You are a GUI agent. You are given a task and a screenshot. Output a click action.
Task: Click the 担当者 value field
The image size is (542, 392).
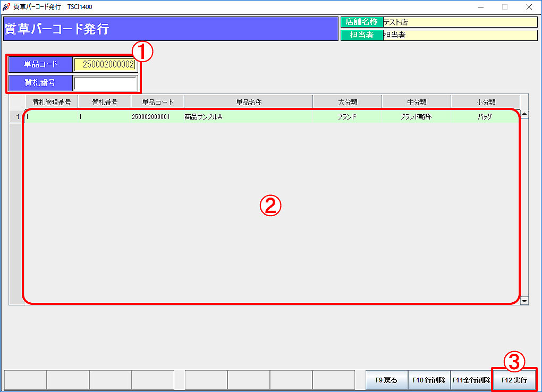click(460, 35)
